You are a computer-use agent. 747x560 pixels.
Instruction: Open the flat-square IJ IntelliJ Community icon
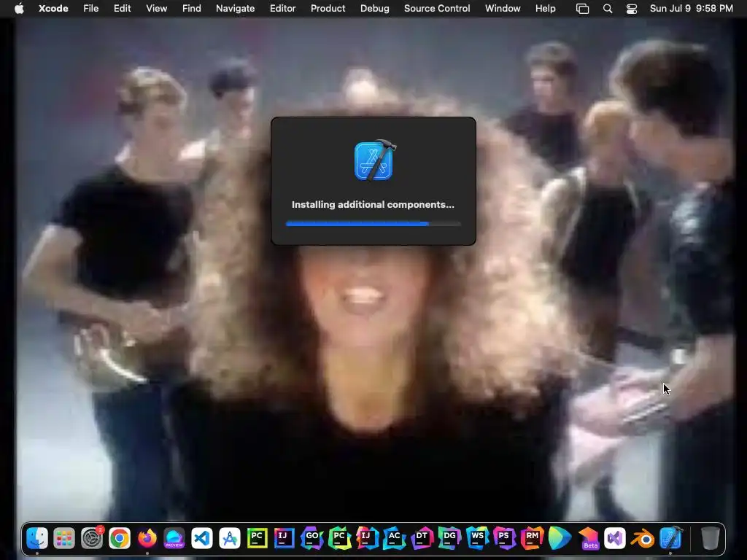pyautogui.click(x=284, y=539)
